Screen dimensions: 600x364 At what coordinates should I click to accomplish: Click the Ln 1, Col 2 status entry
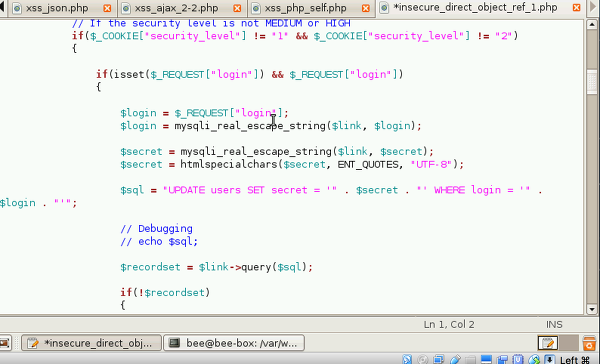(x=449, y=325)
